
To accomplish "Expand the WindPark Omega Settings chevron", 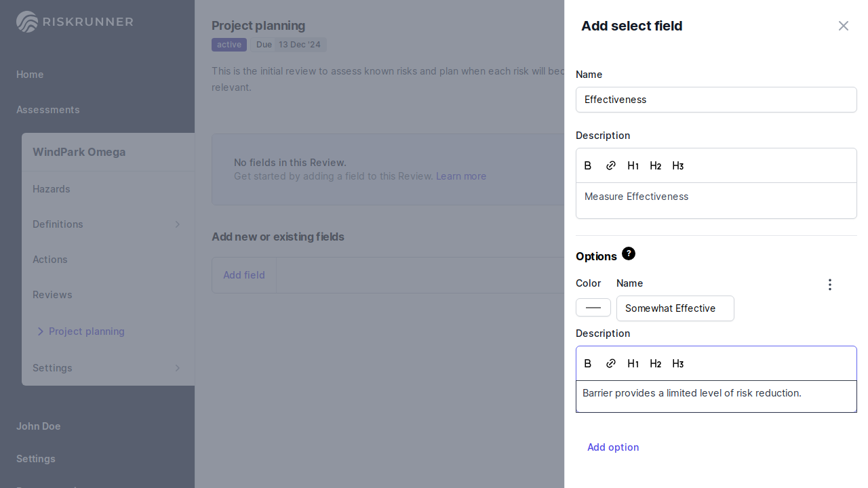I will tap(178, 368).
